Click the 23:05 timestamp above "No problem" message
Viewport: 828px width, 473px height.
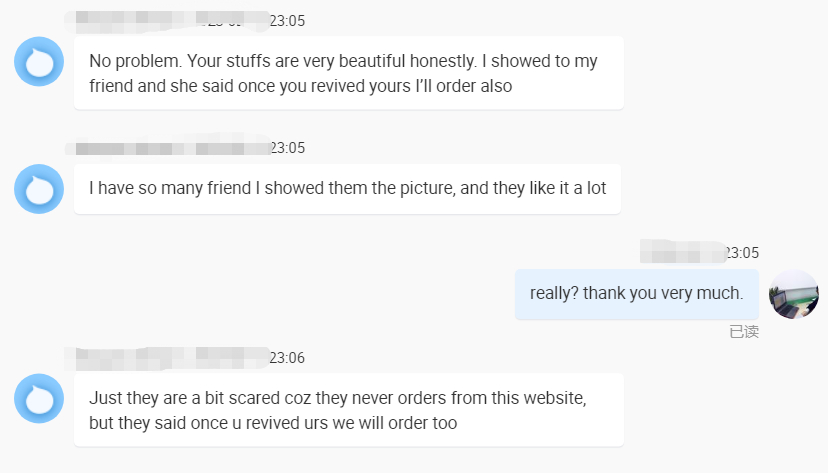tap(288, 20)
